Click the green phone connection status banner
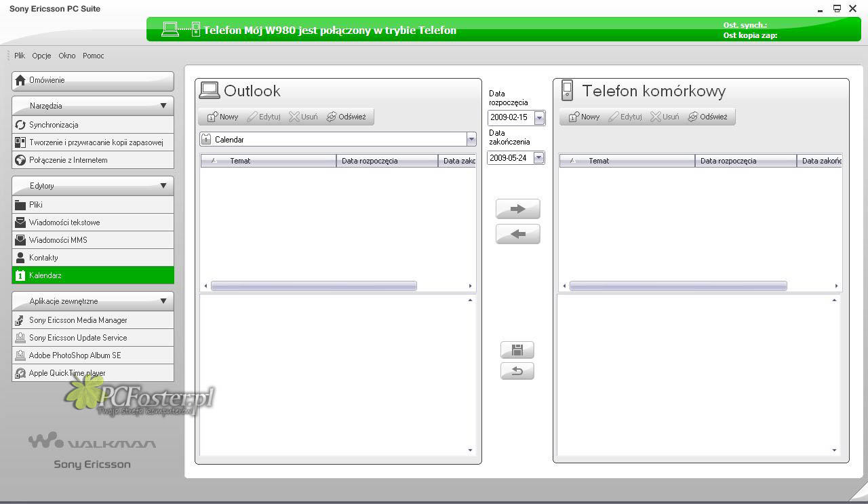The width and height of the screenshot is (868, 504). [x=504, y=30]
